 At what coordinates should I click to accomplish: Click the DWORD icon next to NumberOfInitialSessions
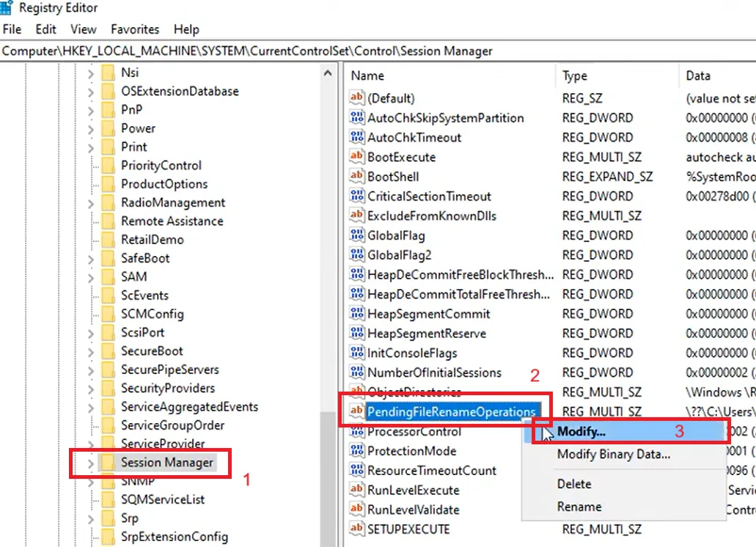(x=358, y=372)
